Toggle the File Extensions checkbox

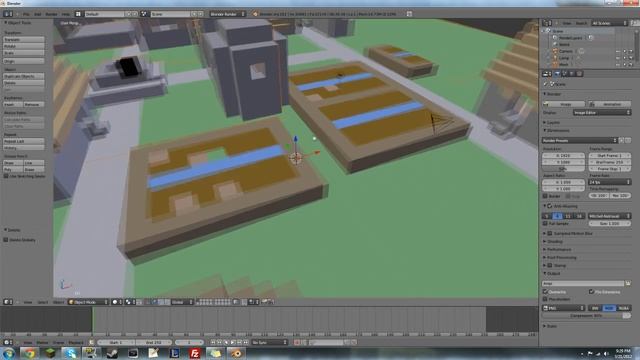coord(591,292)
